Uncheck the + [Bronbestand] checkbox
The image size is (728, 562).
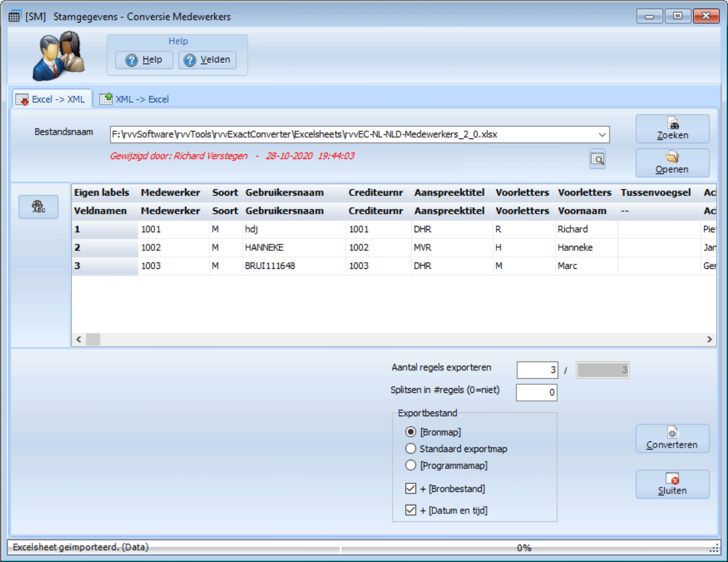pos(411,489)
